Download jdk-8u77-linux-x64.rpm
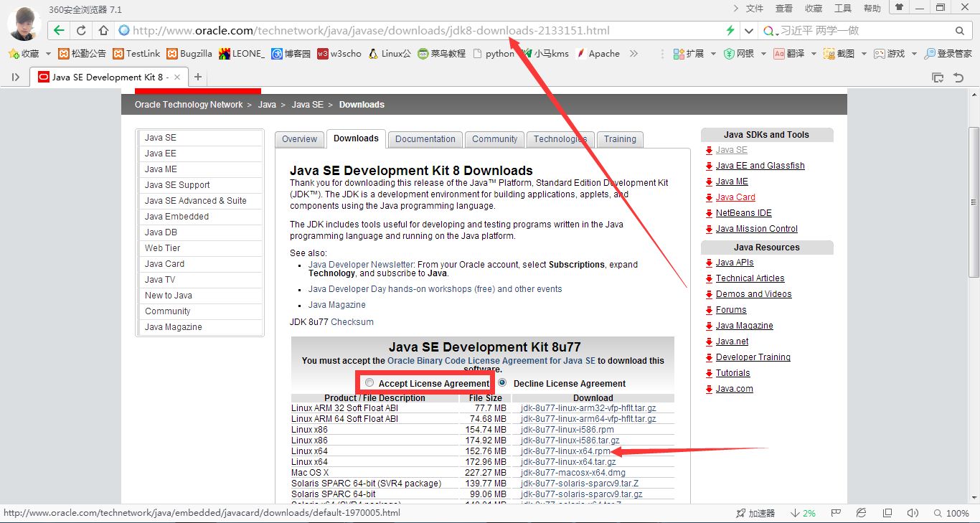The image size is (980, 523). [x=565, y=451]
